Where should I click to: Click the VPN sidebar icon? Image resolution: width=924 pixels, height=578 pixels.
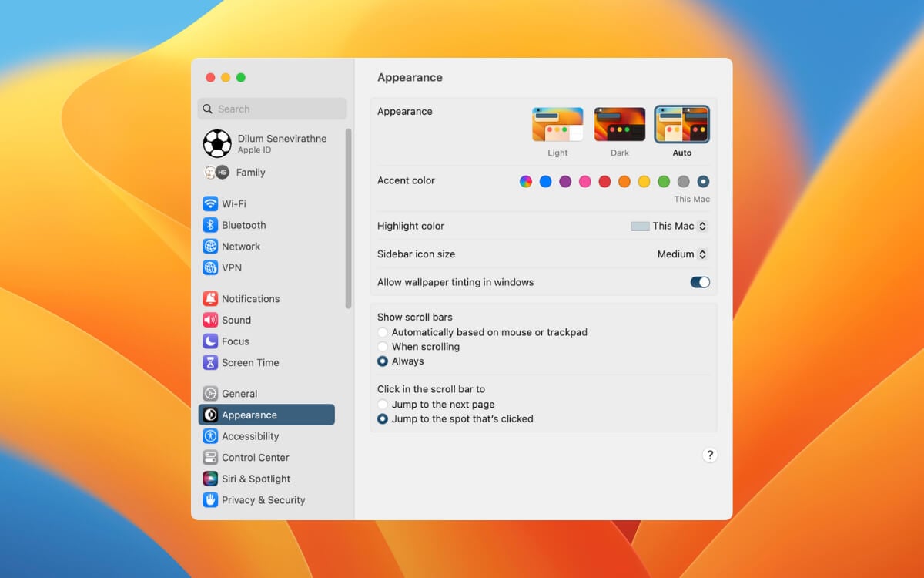point(210,267)
